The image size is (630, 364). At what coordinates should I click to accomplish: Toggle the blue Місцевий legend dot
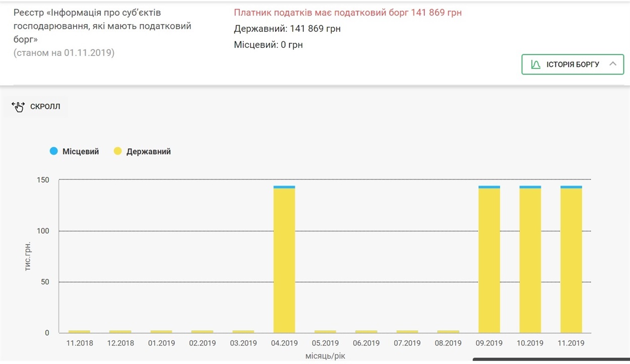[x=54, y=151]
